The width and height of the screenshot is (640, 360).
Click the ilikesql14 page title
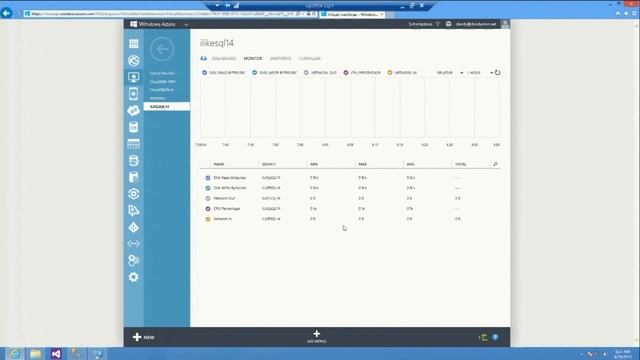tap(217, 43)
